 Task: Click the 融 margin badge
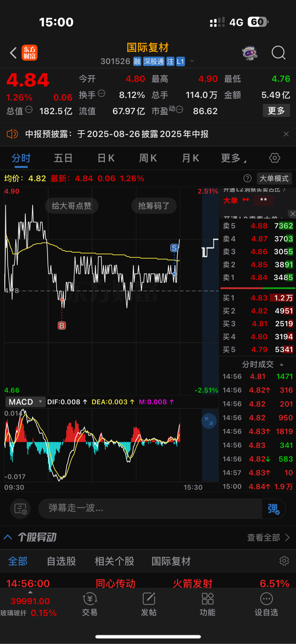pos(137,61)
